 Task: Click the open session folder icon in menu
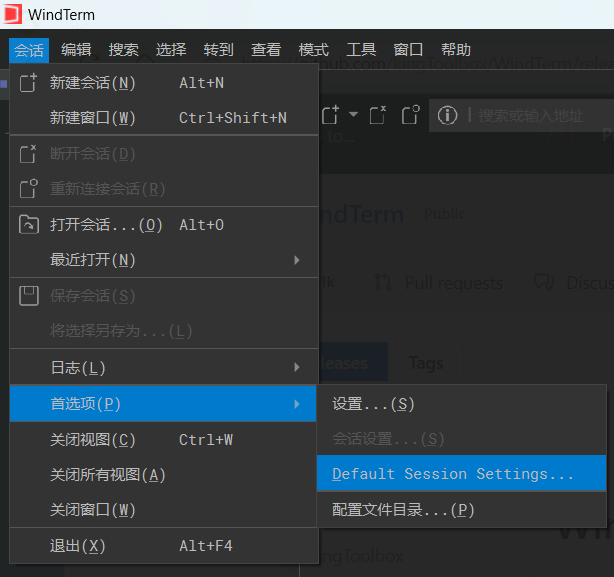[x=29, y=225]
